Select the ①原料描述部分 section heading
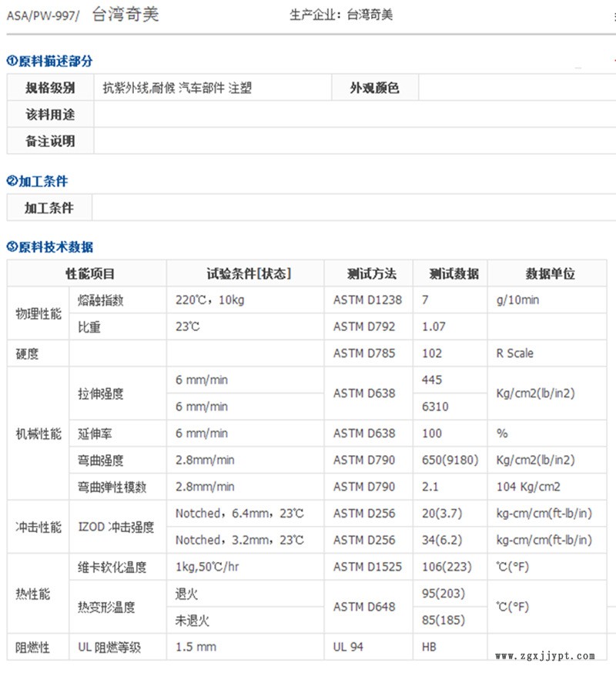Screen dimensions: 616x673 [49, 62]
